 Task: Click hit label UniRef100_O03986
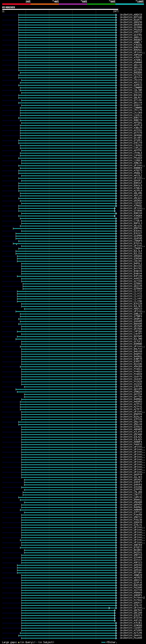pos(131,27)
